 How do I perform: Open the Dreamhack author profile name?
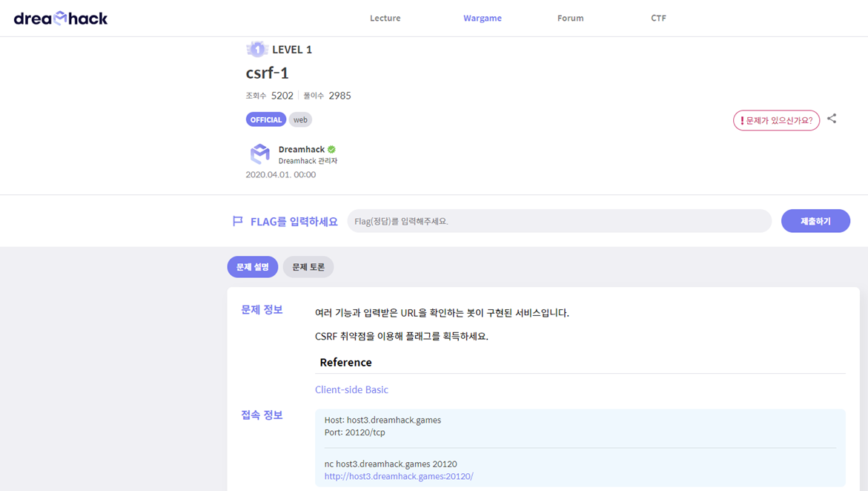(x=302, y=149)
